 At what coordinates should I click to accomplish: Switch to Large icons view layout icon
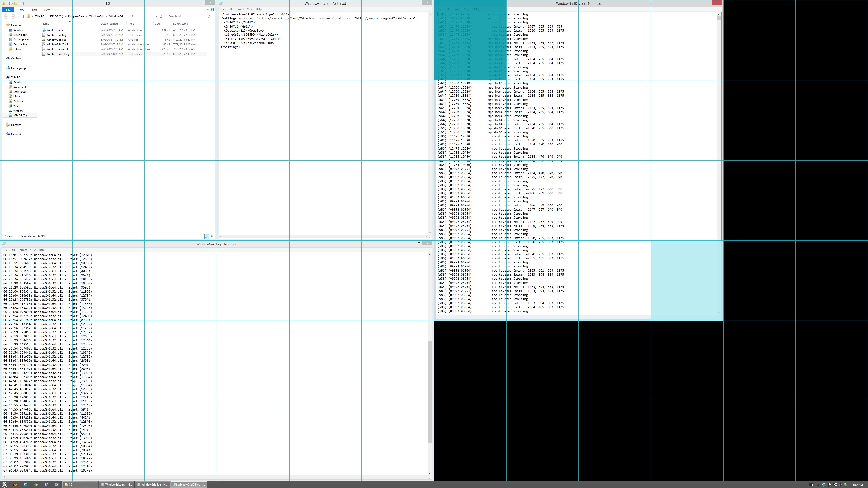(x=212, y=236)
